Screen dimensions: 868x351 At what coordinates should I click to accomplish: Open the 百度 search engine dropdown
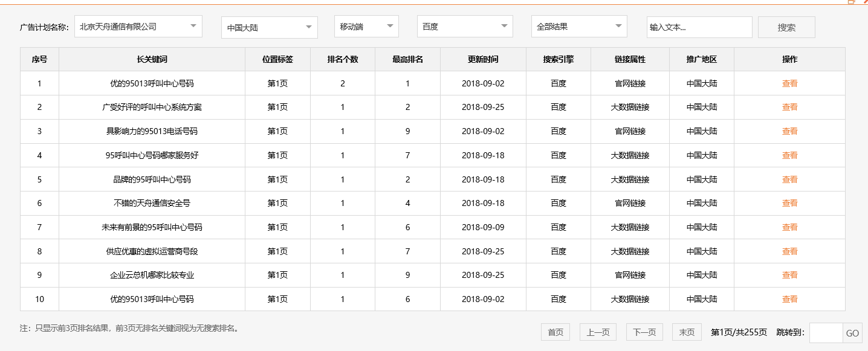pos(464,26)
